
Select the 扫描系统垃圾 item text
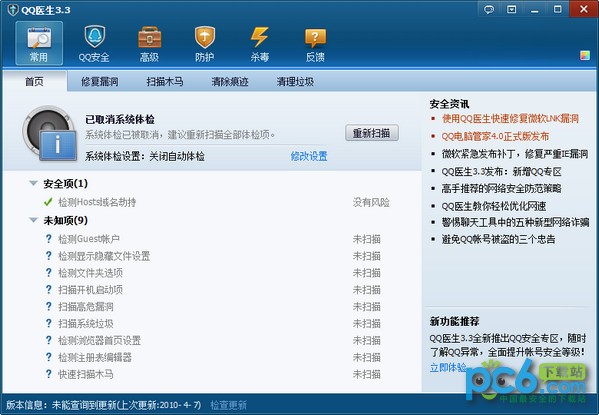tap(86, 323)
